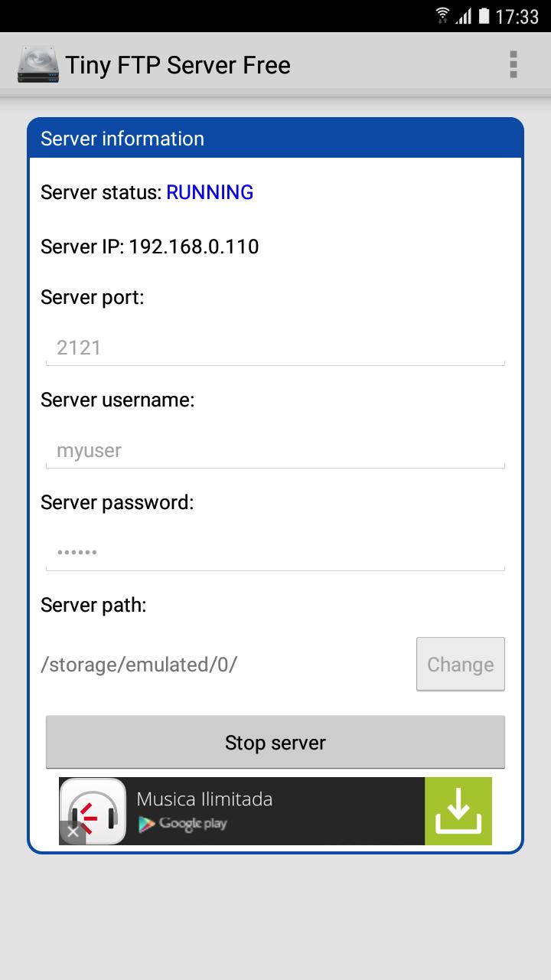Tap the cellular signal strength icon

point(464,16)
